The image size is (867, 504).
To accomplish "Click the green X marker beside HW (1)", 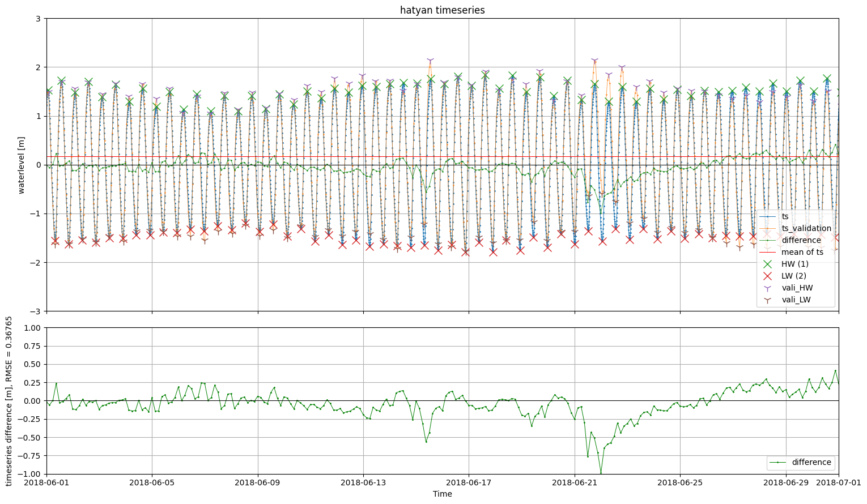I will (768, 264).
